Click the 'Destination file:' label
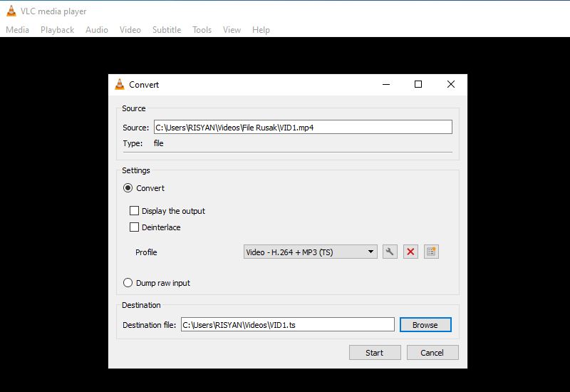This screenshot has height=392, width=570. pyautogui.click(x=150, y=325)
